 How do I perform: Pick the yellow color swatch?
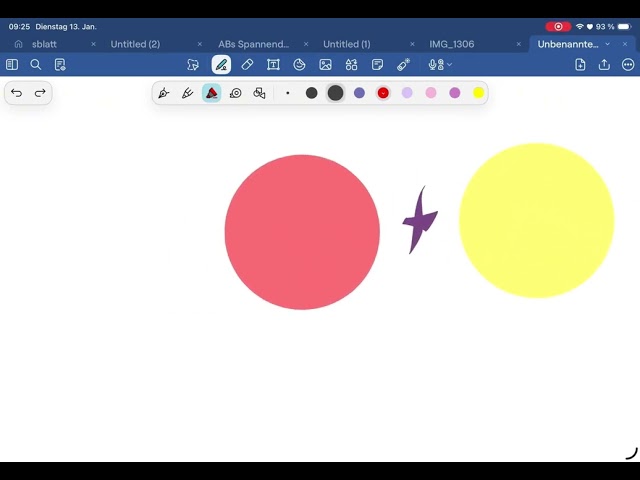479,93
